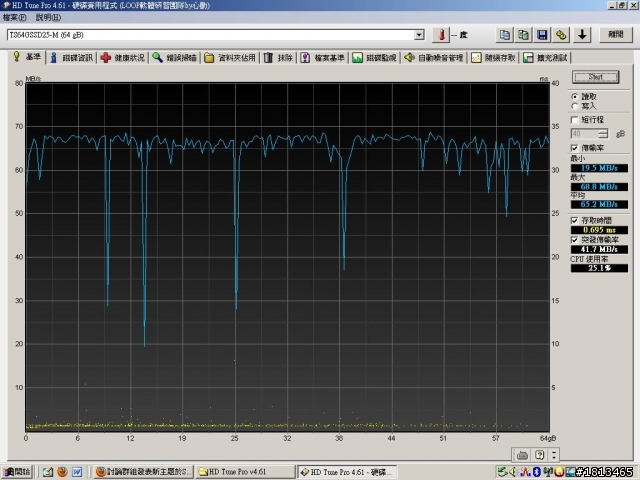Switch to the 錯誤掃瞄 error scan tab

(174, 58)
